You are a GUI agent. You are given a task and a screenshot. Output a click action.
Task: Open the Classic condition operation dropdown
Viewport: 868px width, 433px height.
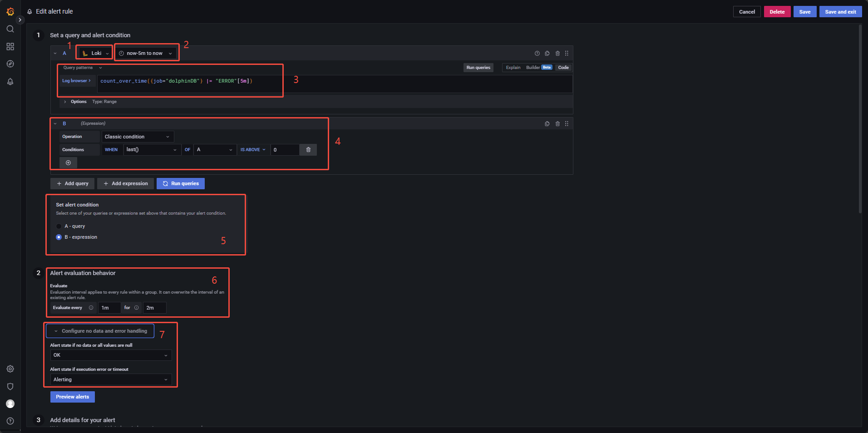tap(137, 137)
